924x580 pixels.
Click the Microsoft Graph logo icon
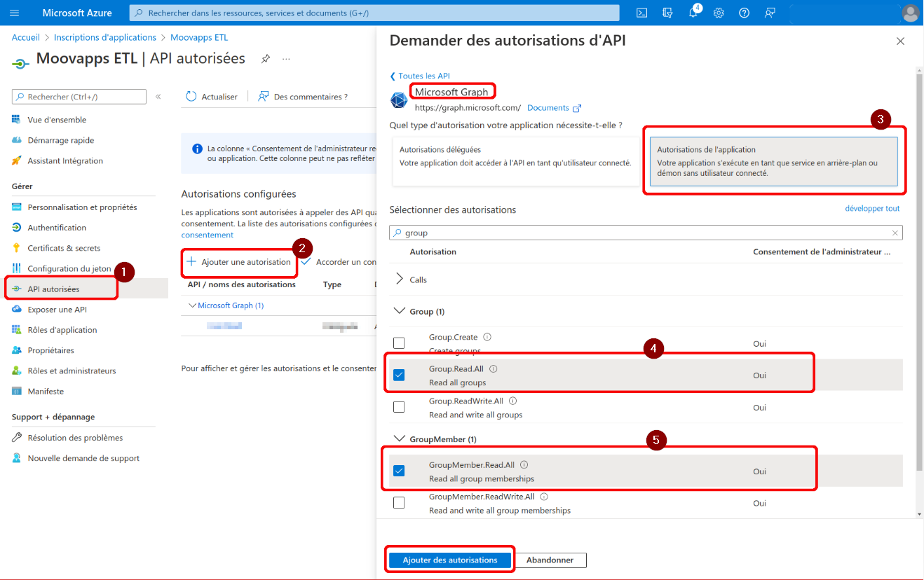point(399,100)
